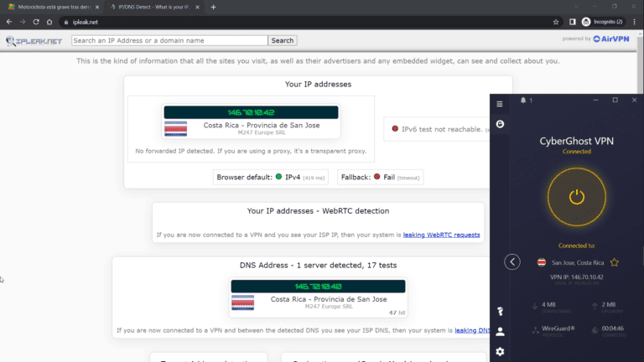Open browser home page

click(49, 22)
